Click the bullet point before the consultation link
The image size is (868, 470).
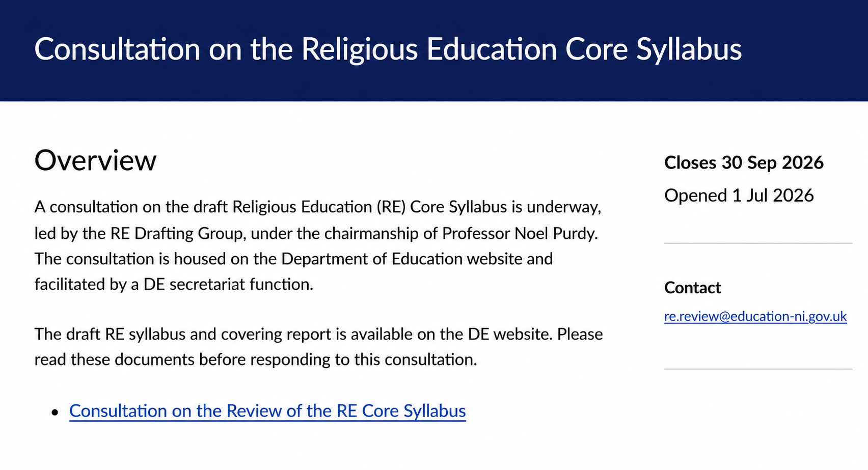(56, 412)
